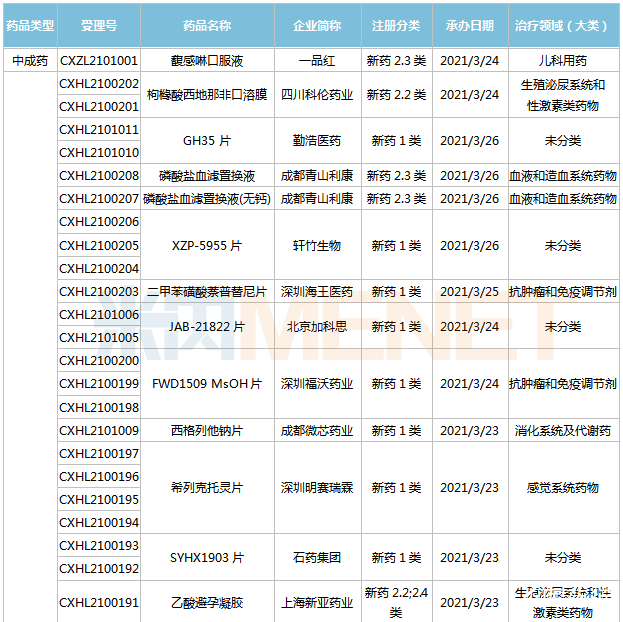Select drug name 二甲苯磺酸萘普替尼片
The width and height of the screenshot is (623, 622).
click(207, 292)
